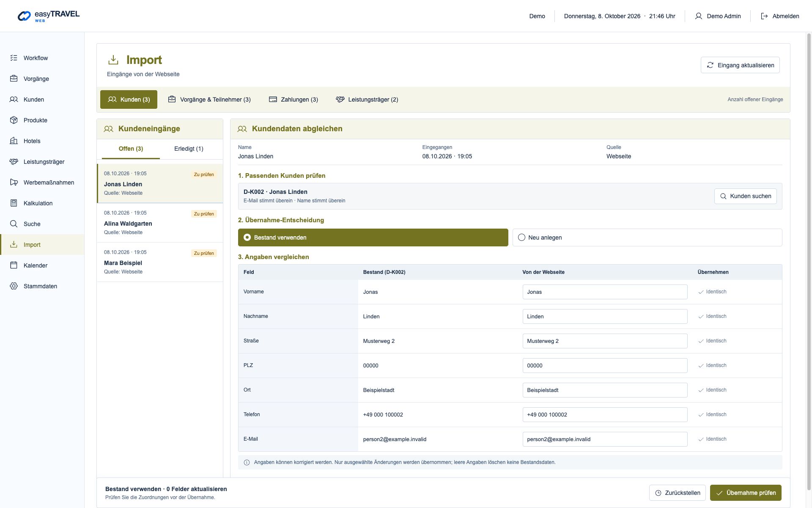Click the Werbemaßnahmen megaphone icon in sidebar
Viewport: 812px width, 508px height.
pos(14,182)
